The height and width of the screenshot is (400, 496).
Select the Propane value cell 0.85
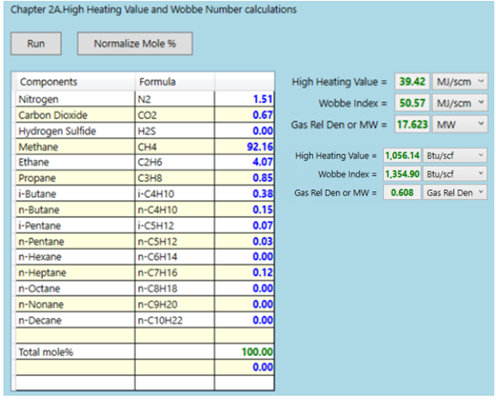[244, 178]
